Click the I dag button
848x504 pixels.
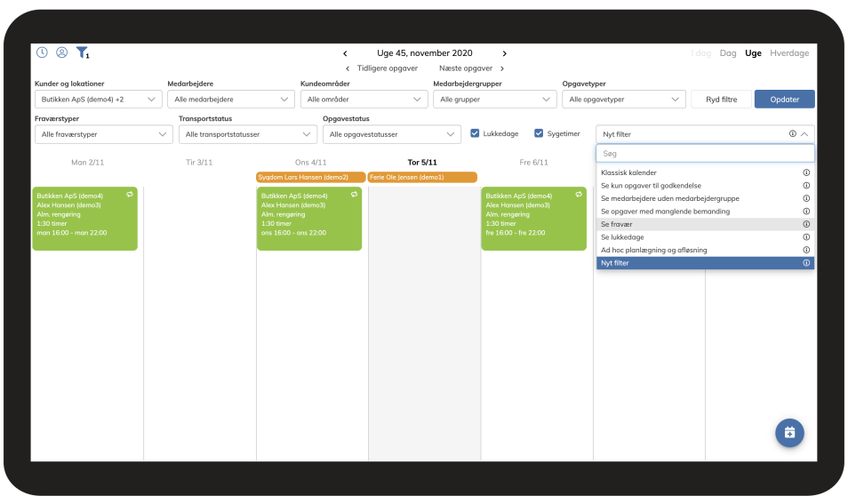coord(701,53)
